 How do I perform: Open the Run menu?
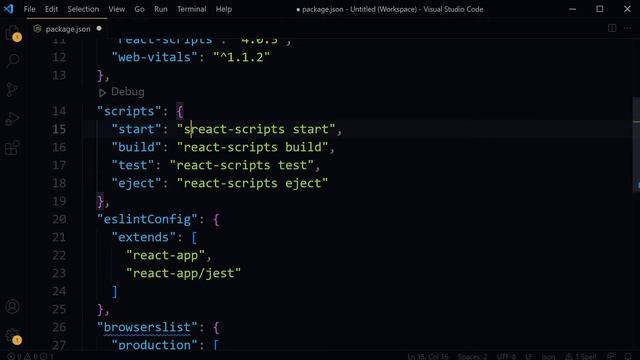[x=161, y=9]
